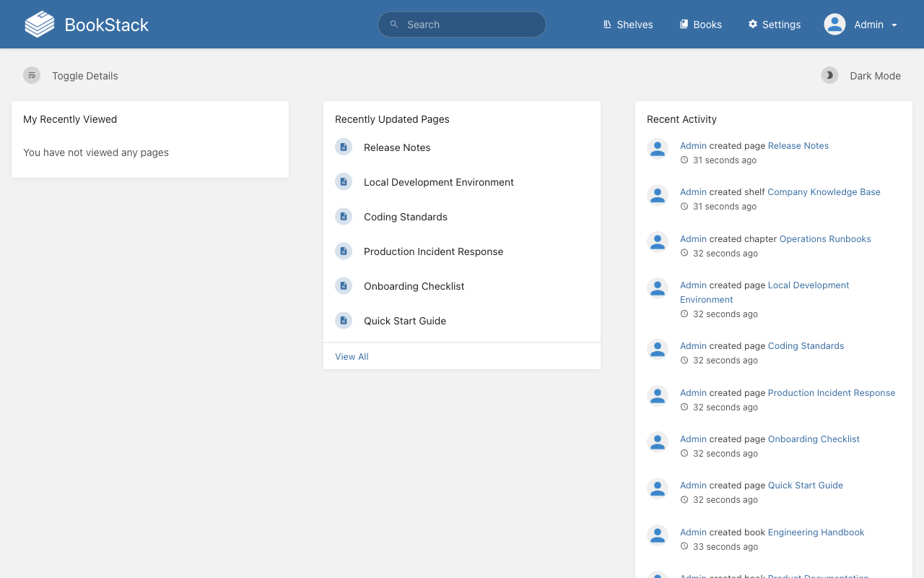
Task: Click the BookStack logo icon
Action: coord(40,24)
